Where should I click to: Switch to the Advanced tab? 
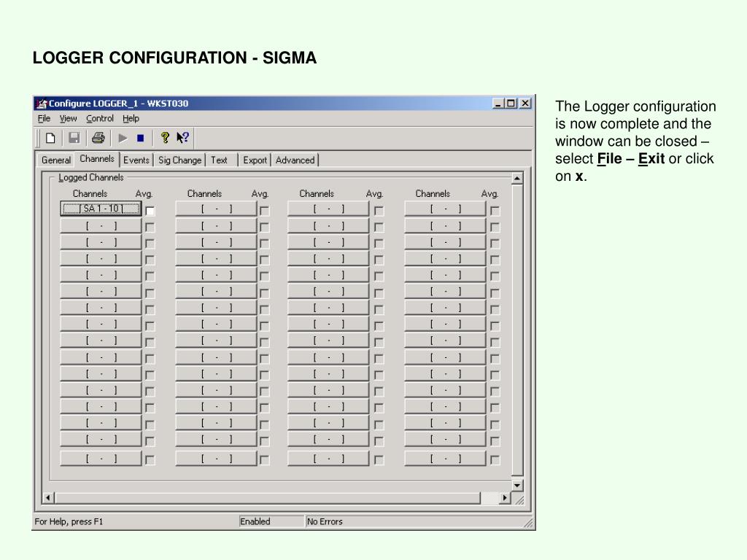click(295, 160)
